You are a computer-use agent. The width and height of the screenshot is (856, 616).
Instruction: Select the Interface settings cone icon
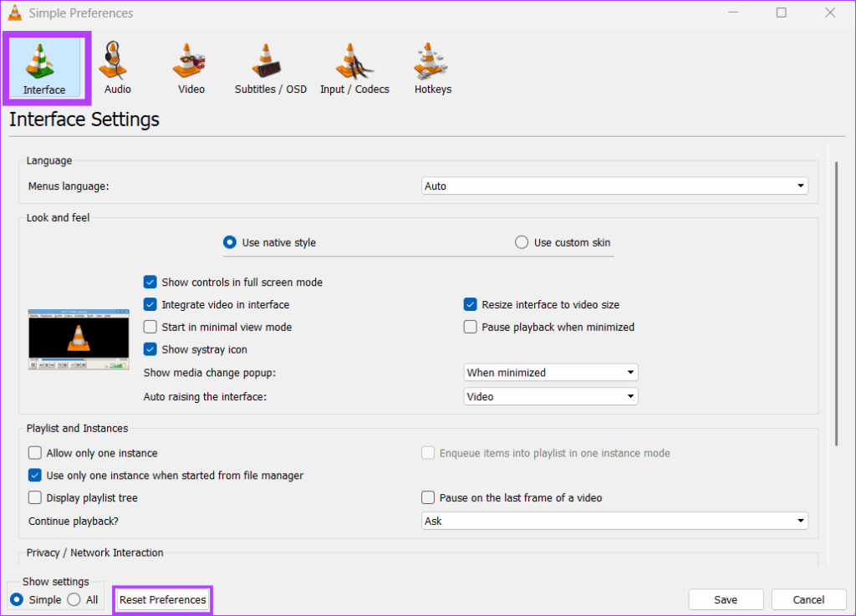[x=46, y=67]
